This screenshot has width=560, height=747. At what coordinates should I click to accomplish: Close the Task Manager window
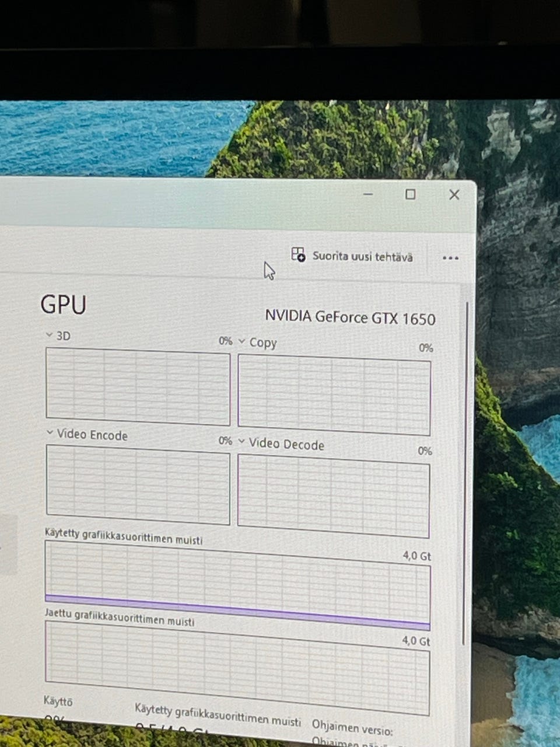tap(454, 194)
